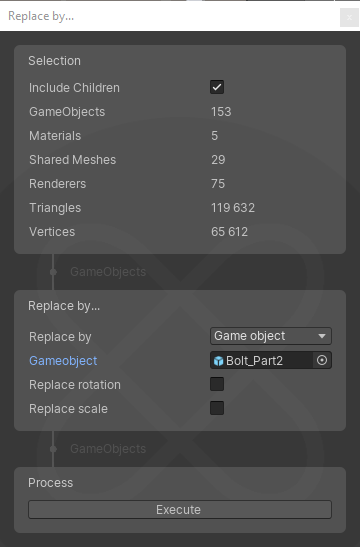Select the Selection panel header
This screenshot has height=547, width=360.
(54, 61)
